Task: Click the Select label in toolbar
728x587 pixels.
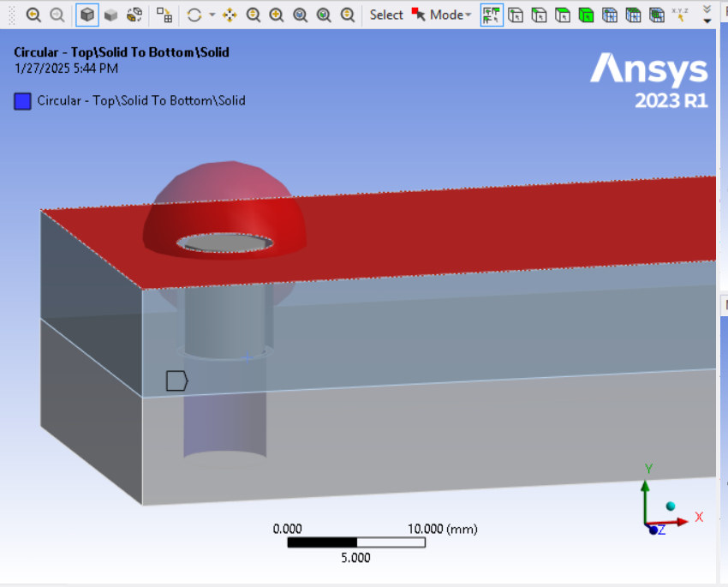Action: pyautogui.click(x=386, y=15)
